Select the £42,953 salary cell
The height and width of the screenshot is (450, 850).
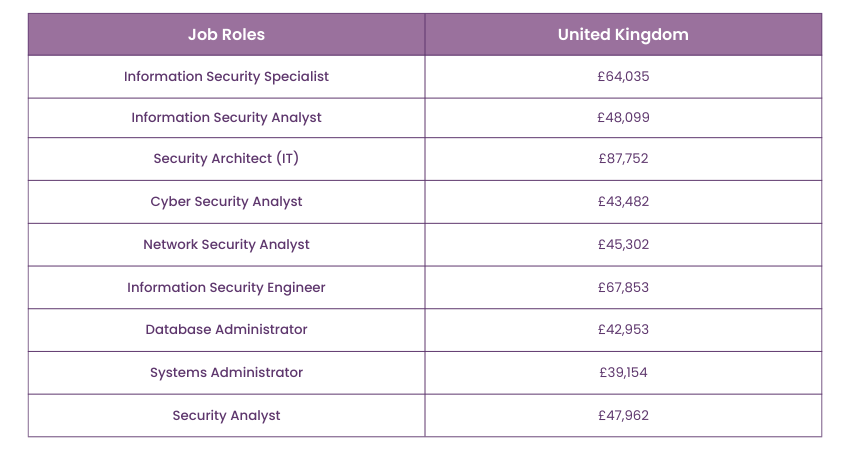pos(623,330)
